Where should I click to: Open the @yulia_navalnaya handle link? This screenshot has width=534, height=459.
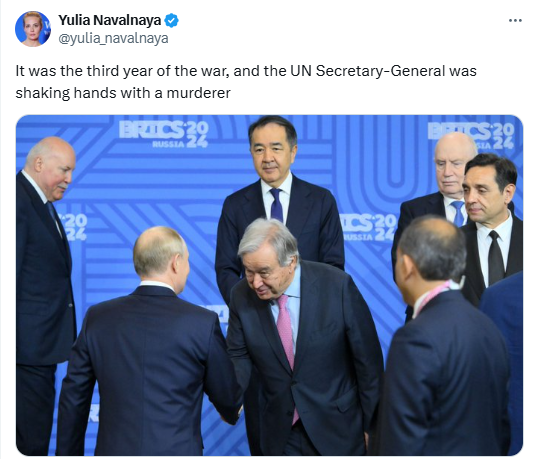113,38
